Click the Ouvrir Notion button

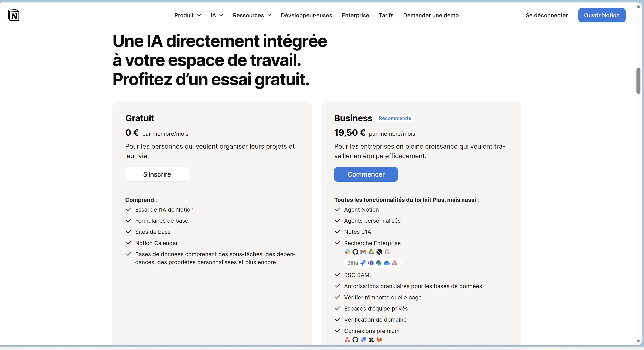pyautogui.click(x=602, y=15)
